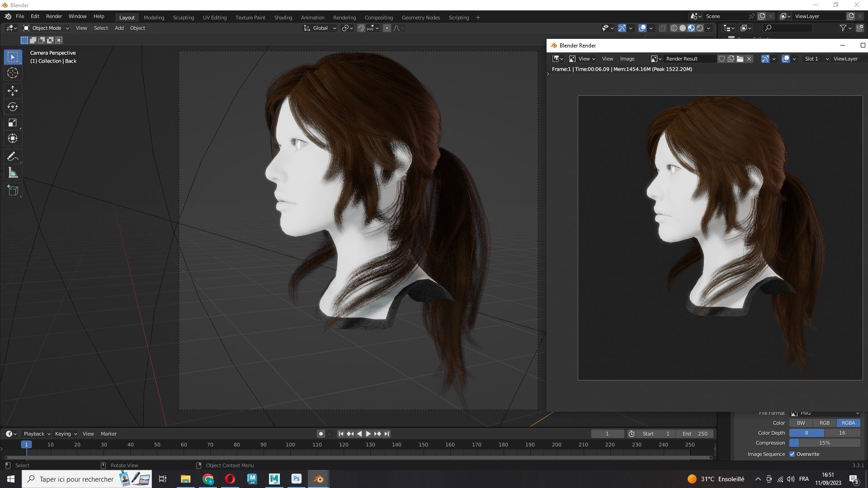This screenshot has height=488, width=868.
Task: Adjust the Compression 15% slider
Action: click(825, 443)
